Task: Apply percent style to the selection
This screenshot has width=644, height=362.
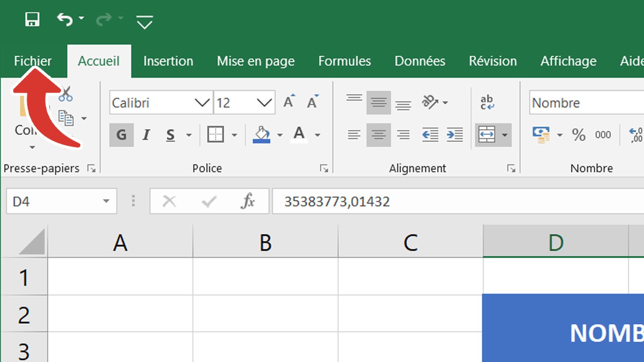Action: (580, 135)
